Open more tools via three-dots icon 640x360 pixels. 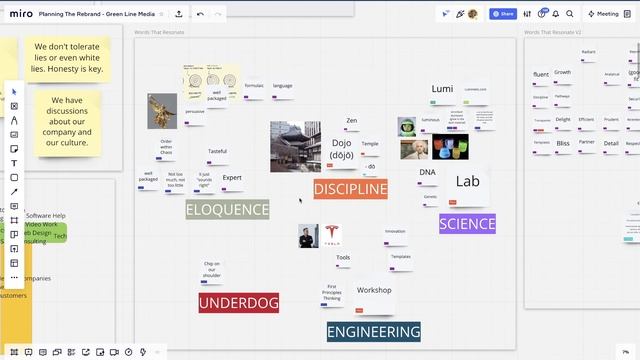(14, 278)
